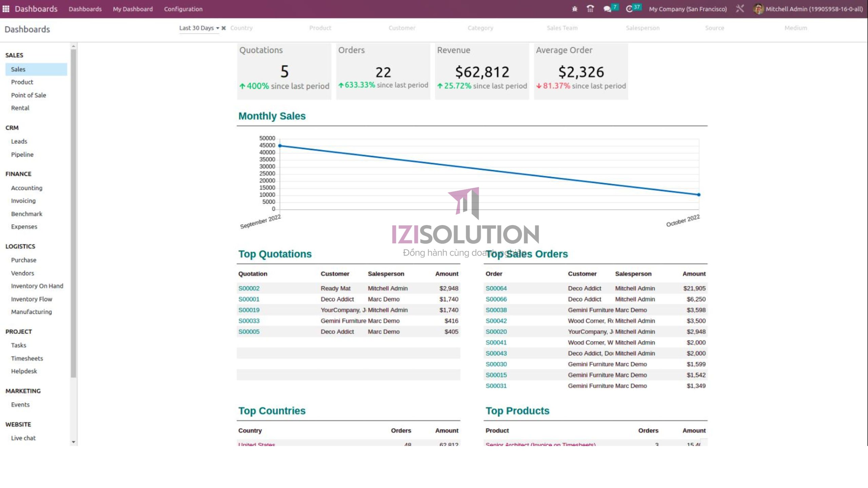This screenshot has height=488, width=868.
Task: Select the Pipeline dashboard under CRM
Action: pyautogui.click(x=22, y=155)
